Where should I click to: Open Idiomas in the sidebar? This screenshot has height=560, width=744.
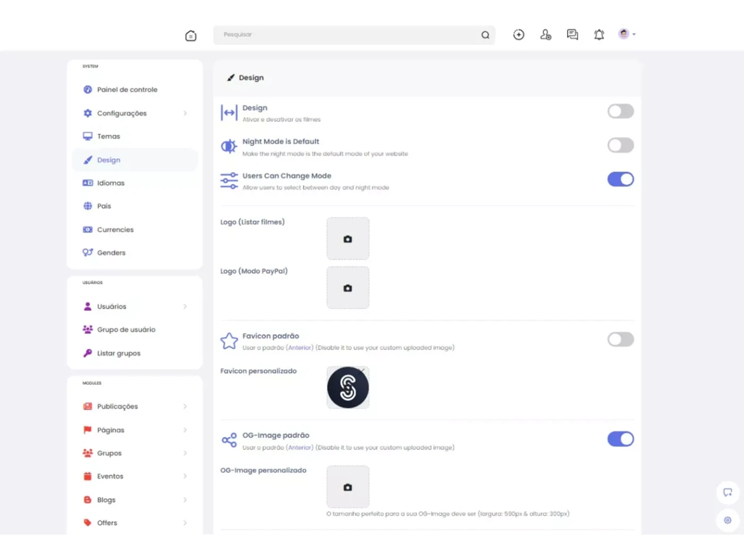[x=111, y=183]
